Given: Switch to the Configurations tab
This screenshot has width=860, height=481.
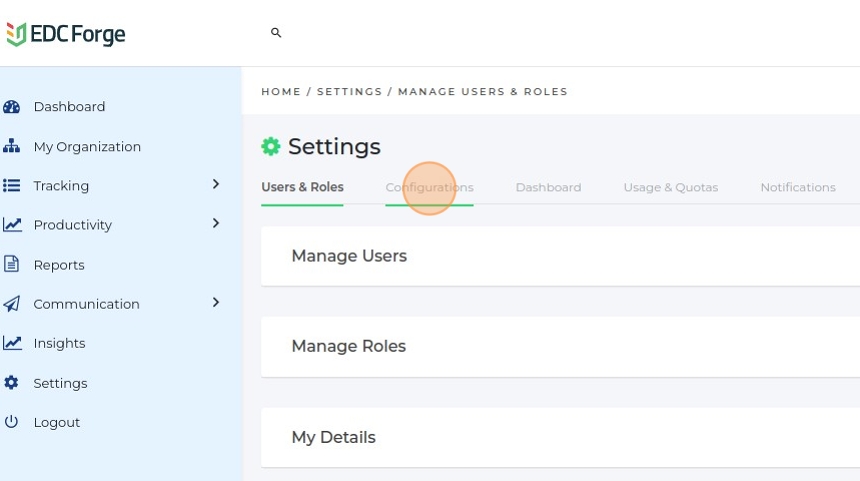Looking at the screenshot, I should pos(429,187).
